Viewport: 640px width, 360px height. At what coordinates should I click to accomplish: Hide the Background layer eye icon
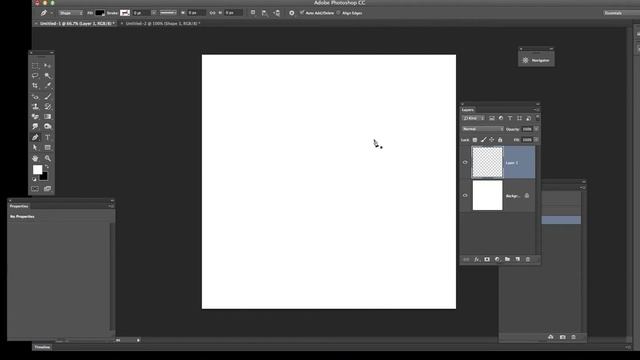tap(465, 196)
